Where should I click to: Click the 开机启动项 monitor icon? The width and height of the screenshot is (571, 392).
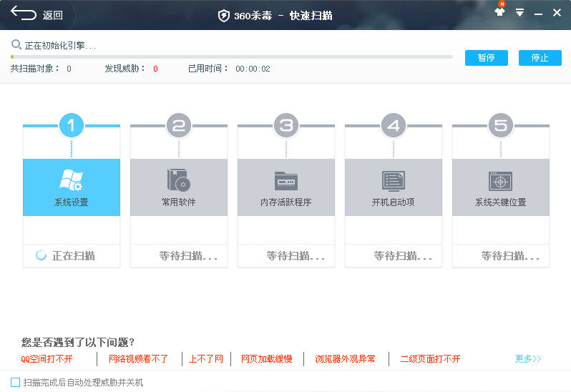pos(394,181)
